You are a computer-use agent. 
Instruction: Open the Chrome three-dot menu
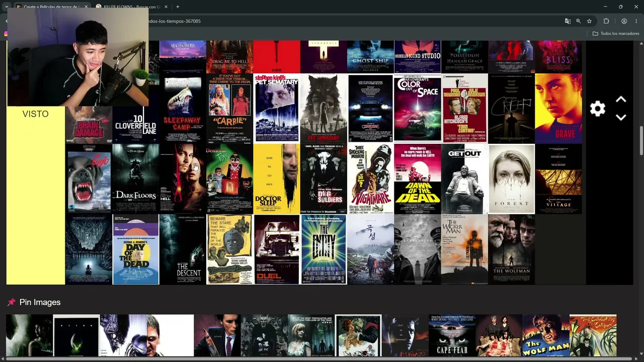coord(636,21)
